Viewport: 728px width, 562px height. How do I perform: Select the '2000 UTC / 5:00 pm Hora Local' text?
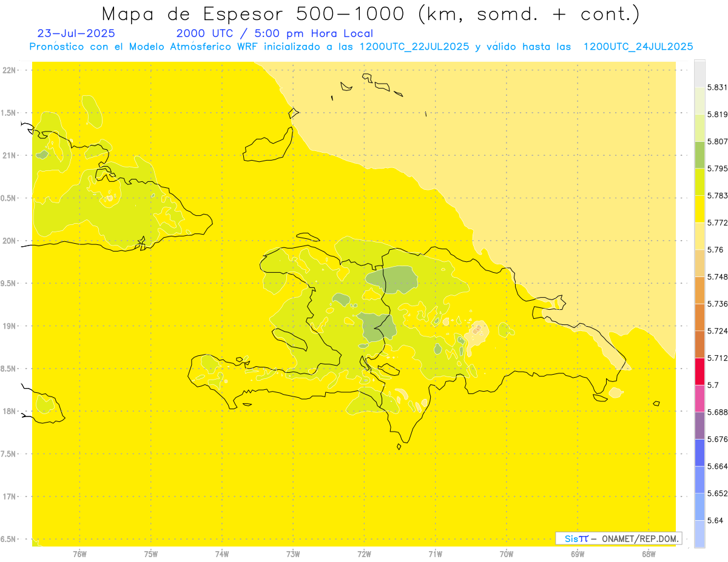click(274, 33)
